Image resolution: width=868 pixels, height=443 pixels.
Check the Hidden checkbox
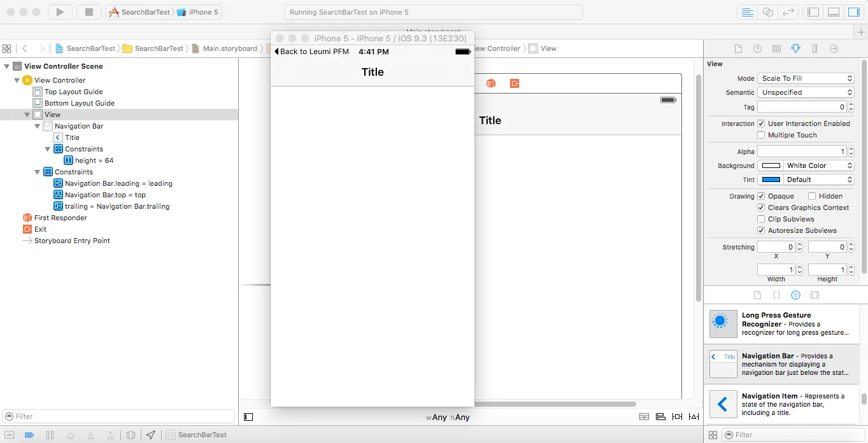pos(812,196)
